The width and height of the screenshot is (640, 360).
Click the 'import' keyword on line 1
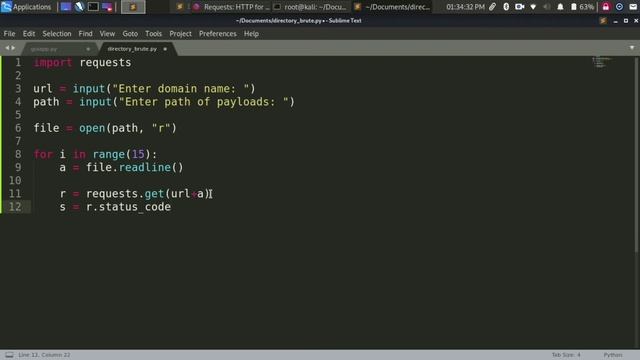pyautogui.click(x=53, y=62)
